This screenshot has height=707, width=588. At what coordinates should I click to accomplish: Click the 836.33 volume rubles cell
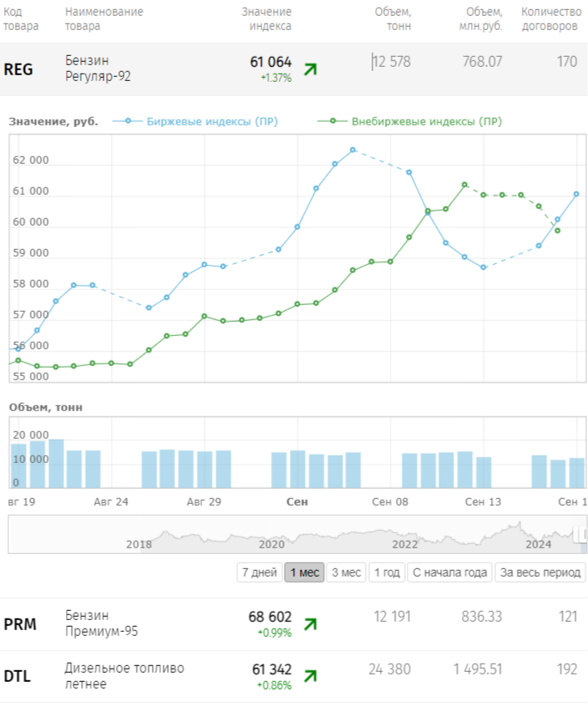click(481, 617)
